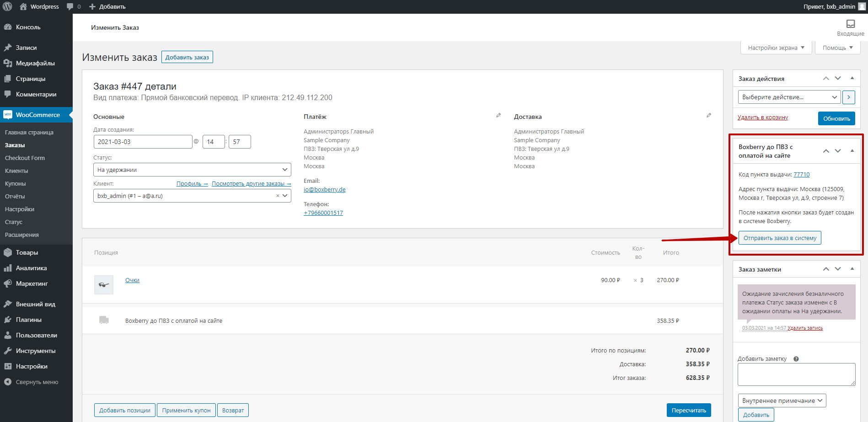
Task: Open the Входящие inbox icon
Action: coord(851,28)
